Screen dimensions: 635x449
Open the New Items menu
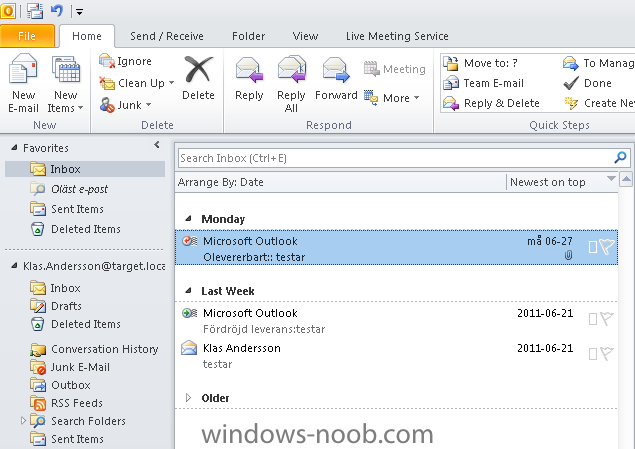pos(65,84)
